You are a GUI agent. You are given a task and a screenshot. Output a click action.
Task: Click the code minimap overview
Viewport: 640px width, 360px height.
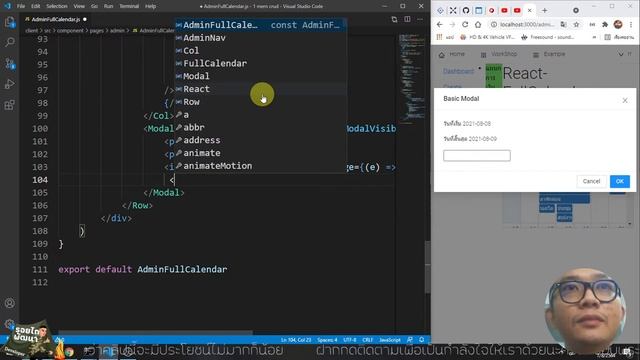pos(411,78)
